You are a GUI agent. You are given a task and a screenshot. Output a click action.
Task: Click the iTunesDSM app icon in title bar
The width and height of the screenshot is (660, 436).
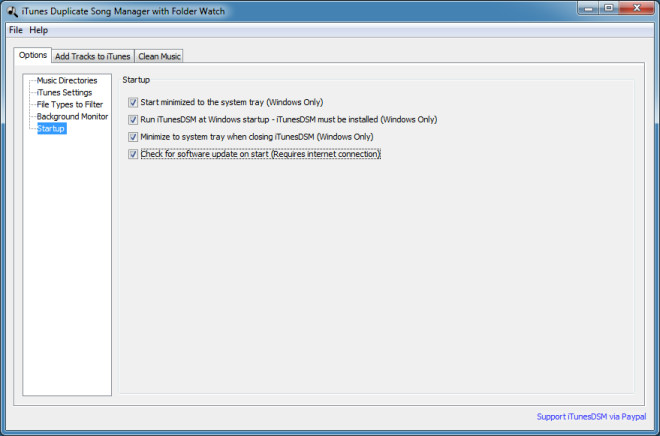(x=12, y=11)
